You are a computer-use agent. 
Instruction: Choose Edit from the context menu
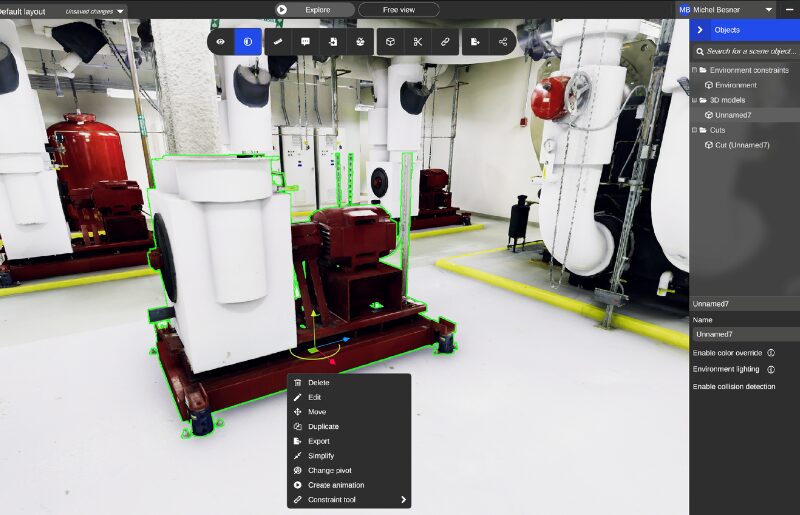click(349, 397)
